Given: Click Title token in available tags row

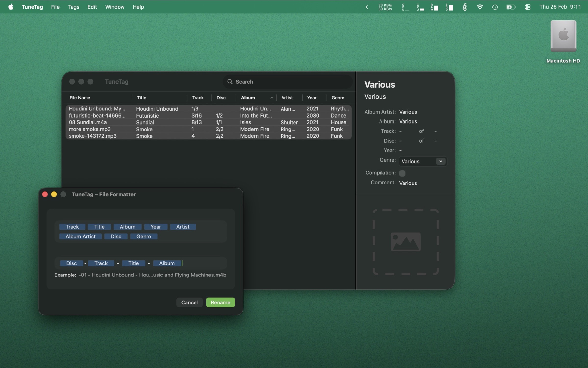Looking at the screenshot, I should pos(99,227).
